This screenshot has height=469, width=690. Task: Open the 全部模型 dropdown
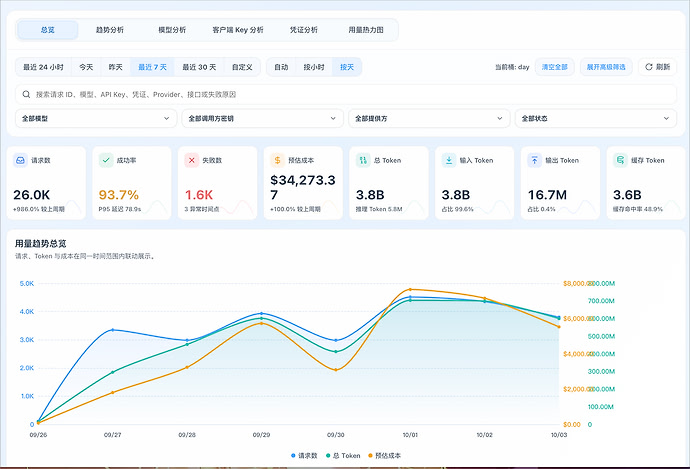pyautogui.click(x=96, y=118)
